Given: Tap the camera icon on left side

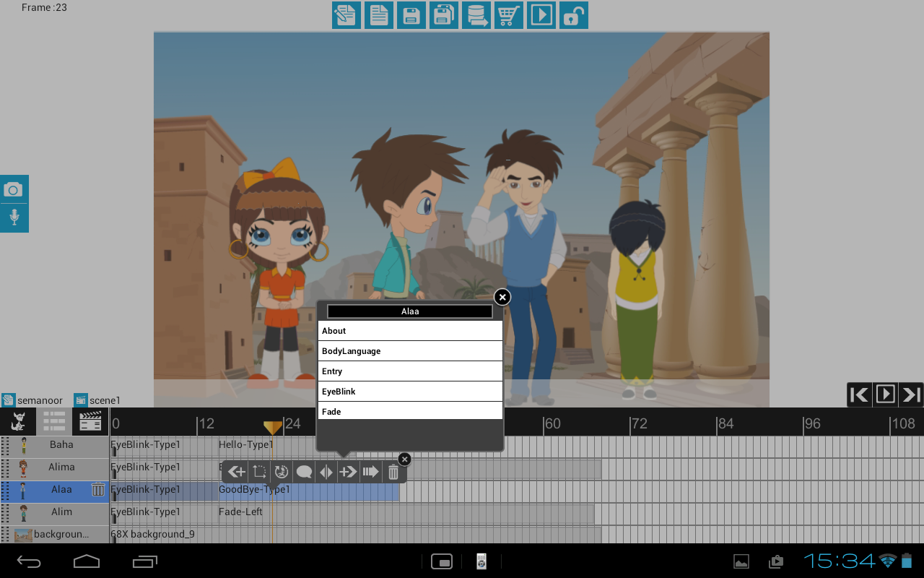Looking at the screenshot, I should pos(14,189).
